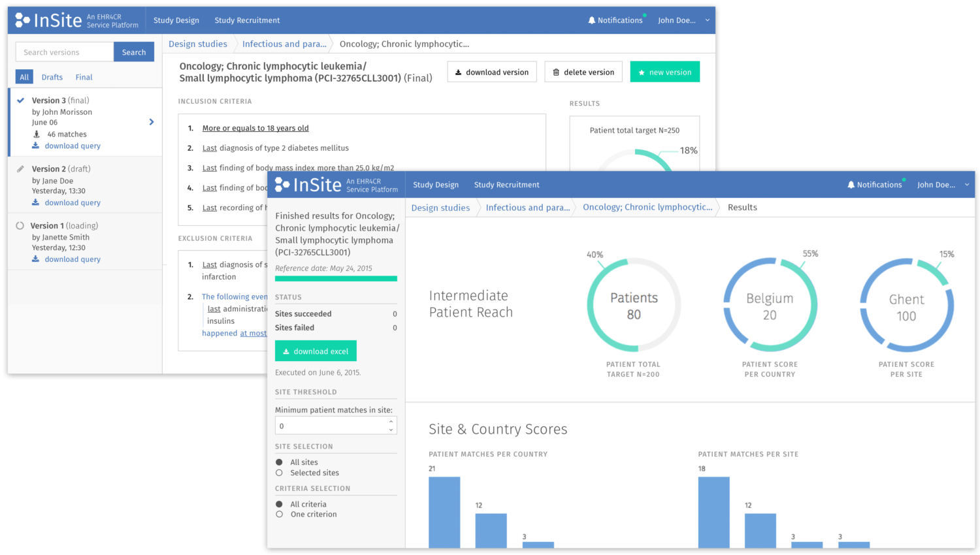
Task: Click the Search button
Action: click(x=134, y=52)
